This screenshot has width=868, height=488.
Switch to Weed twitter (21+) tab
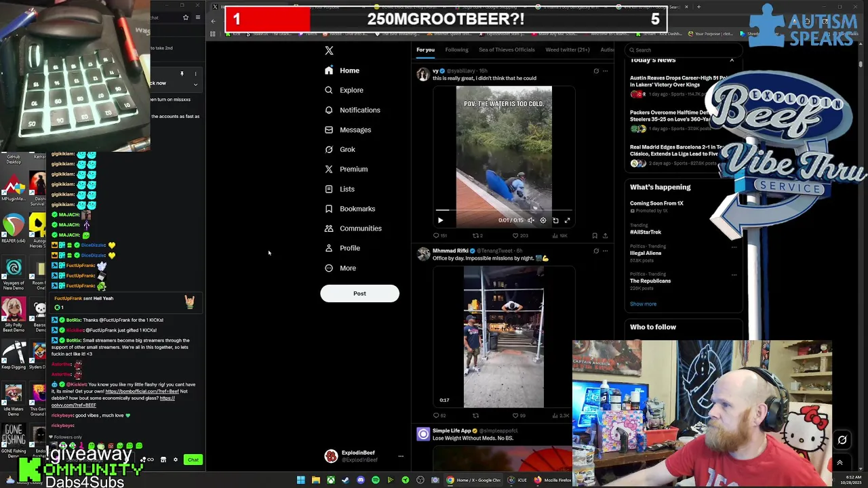568,49
